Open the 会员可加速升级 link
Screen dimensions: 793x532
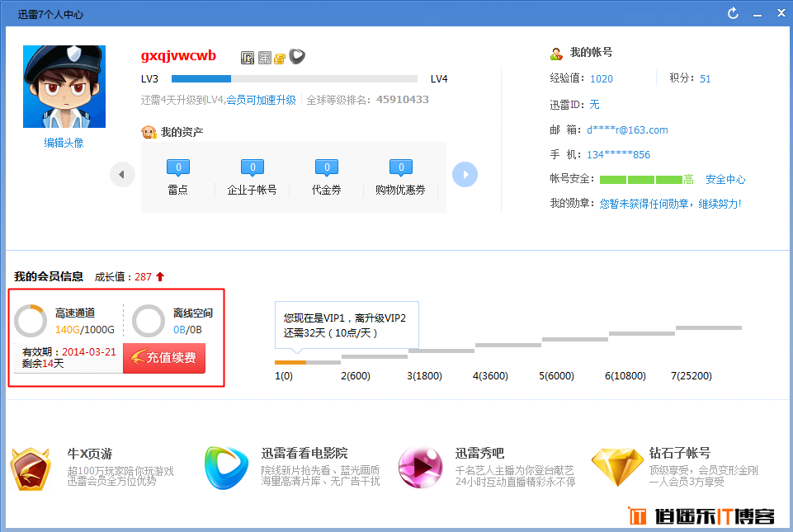tap(261, 100)
